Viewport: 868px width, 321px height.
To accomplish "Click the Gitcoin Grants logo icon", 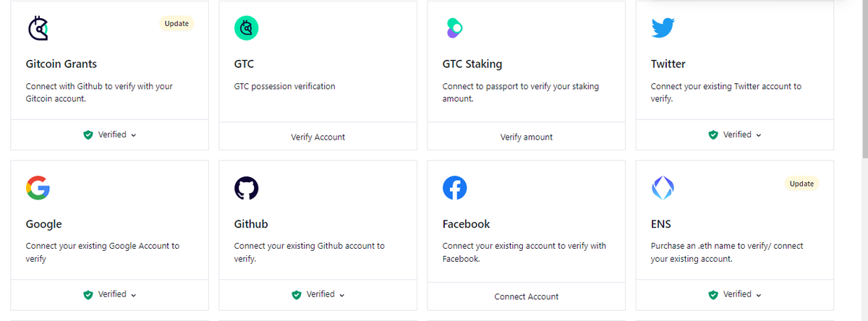I will [x=38, y=28].
